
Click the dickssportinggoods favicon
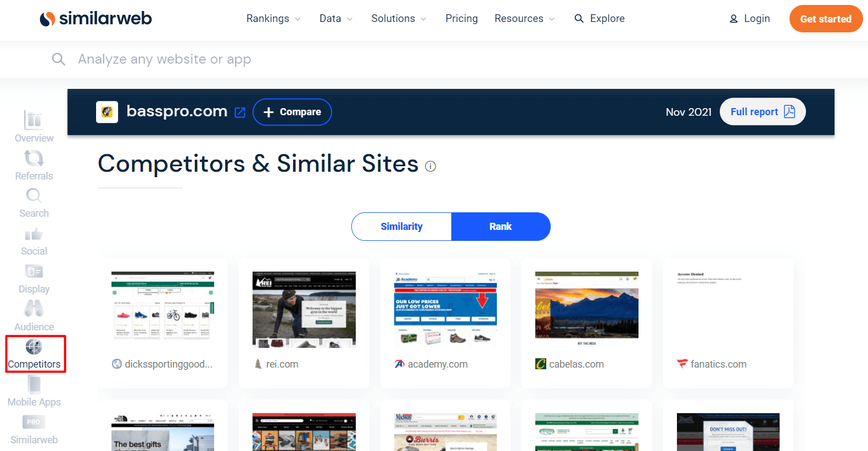pyautogui.click(x=117, y=364)
